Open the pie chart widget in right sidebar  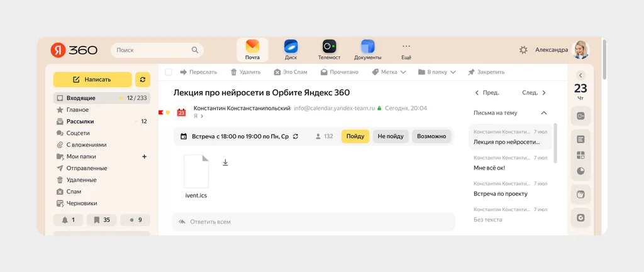click(x=580, y=171)
